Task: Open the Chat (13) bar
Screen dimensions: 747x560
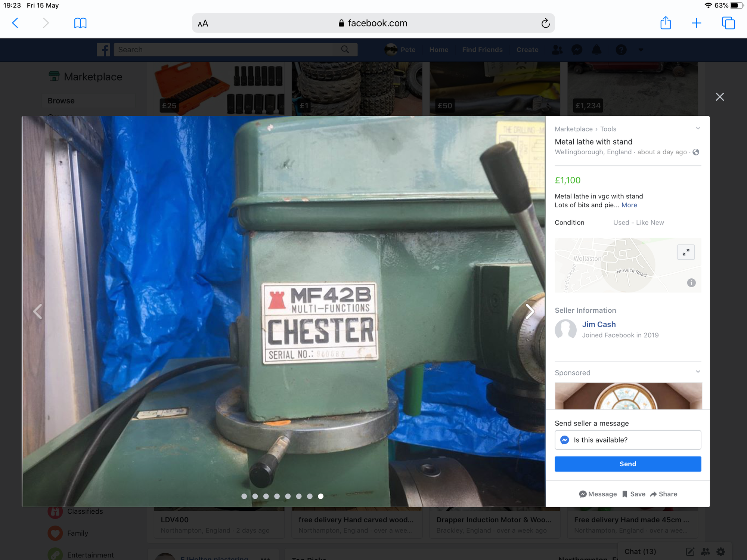Action: (x=640, y=552)
